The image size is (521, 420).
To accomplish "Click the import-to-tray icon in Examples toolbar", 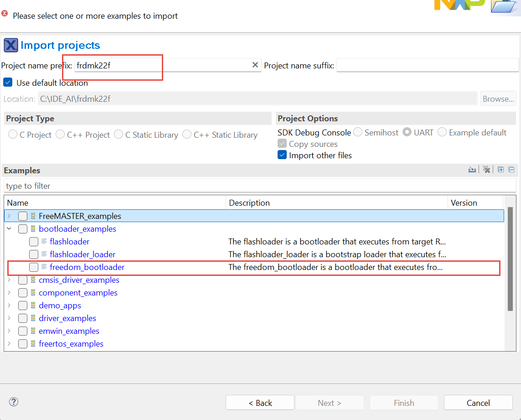I will [x=472, y=170].
